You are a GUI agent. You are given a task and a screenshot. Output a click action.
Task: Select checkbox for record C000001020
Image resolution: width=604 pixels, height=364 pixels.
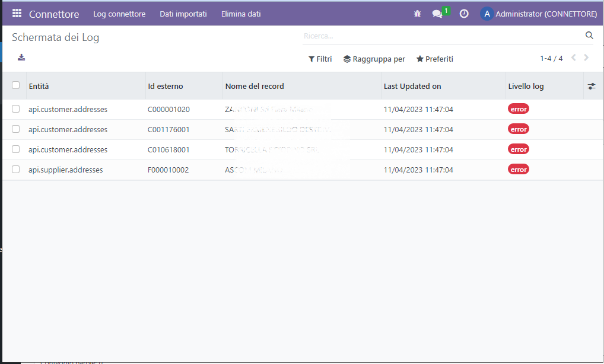16,109
